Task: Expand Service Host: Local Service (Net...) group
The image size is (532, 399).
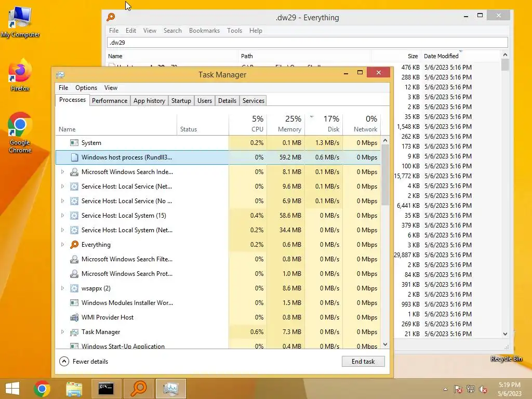Action: pyautogui.click(x=62, y=187)
